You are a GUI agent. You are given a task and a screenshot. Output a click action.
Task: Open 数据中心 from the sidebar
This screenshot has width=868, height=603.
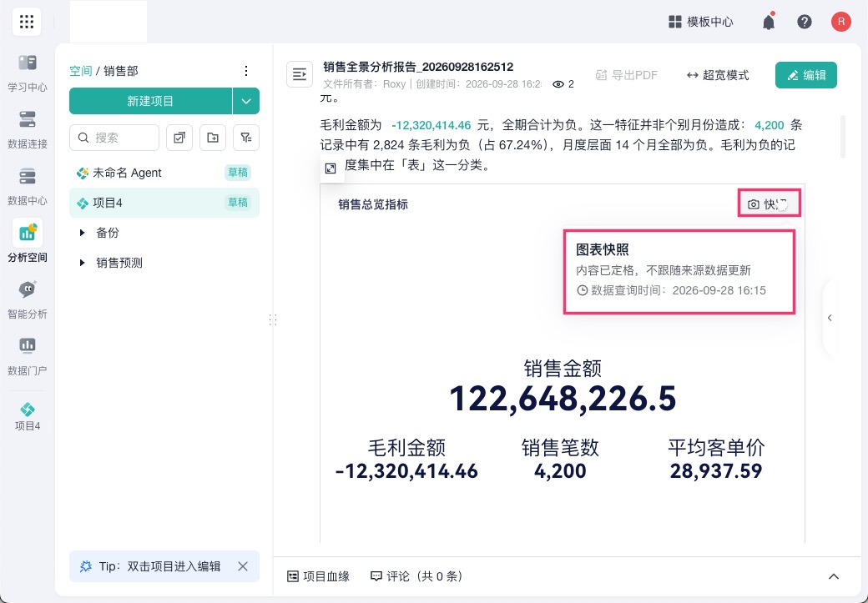[x=27, y=187]
